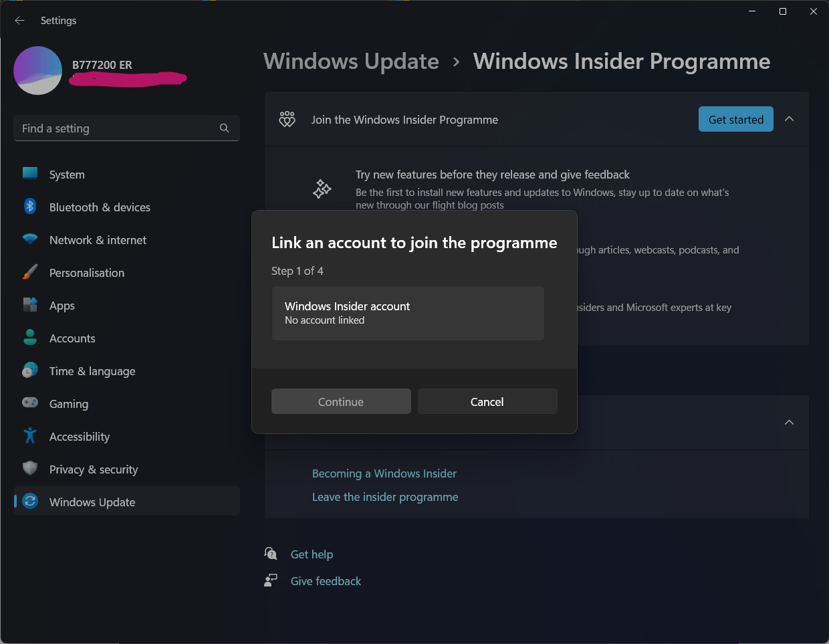Image resolution: width=829 pixels, height=644 pixels.
Task: Go to Bluetooth & devices label
Action: pyautogui.click(x=100, y=207)
